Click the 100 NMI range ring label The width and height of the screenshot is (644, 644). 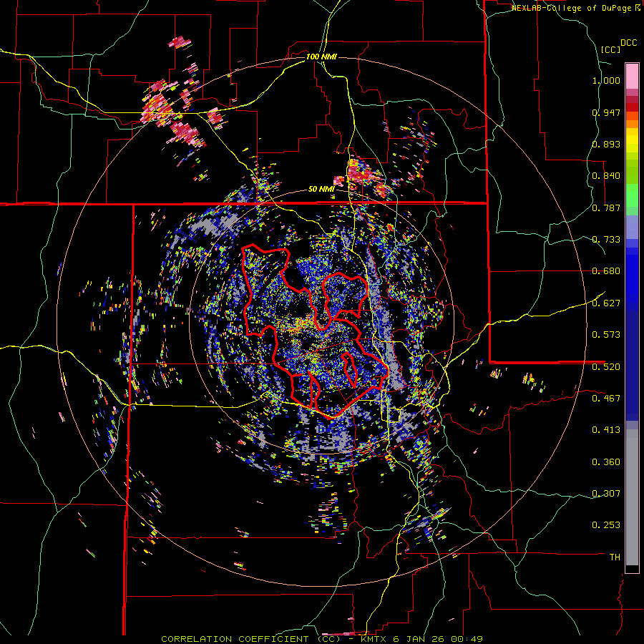click(x=321, y=57)
